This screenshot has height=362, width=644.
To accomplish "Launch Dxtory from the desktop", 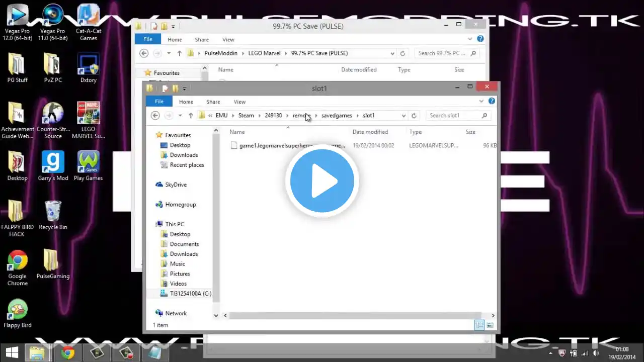I will 89,68.
